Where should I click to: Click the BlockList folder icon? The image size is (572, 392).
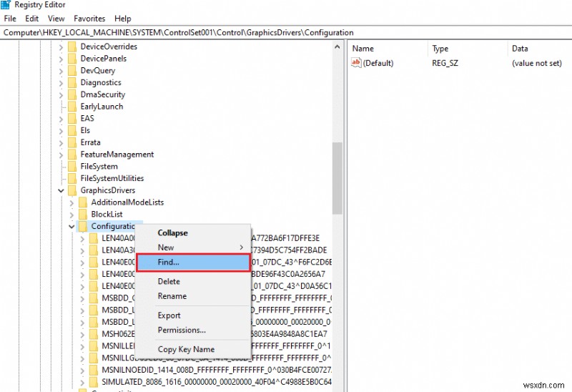(x=83, y=215)
